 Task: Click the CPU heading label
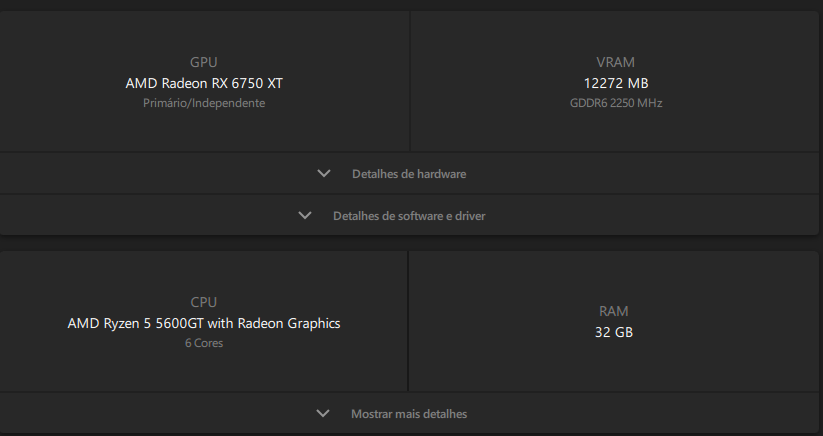[204, 302]
